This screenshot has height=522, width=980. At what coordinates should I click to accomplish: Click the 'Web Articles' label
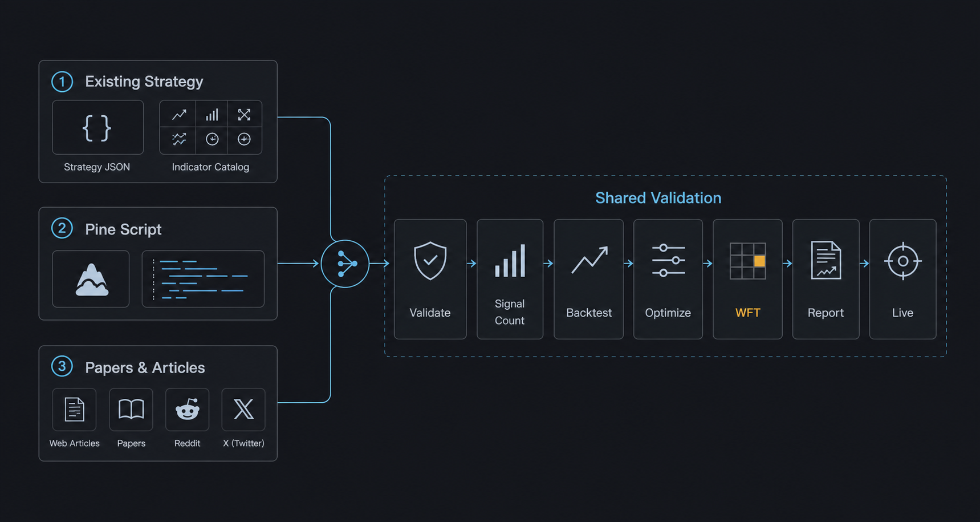[74, 443]
